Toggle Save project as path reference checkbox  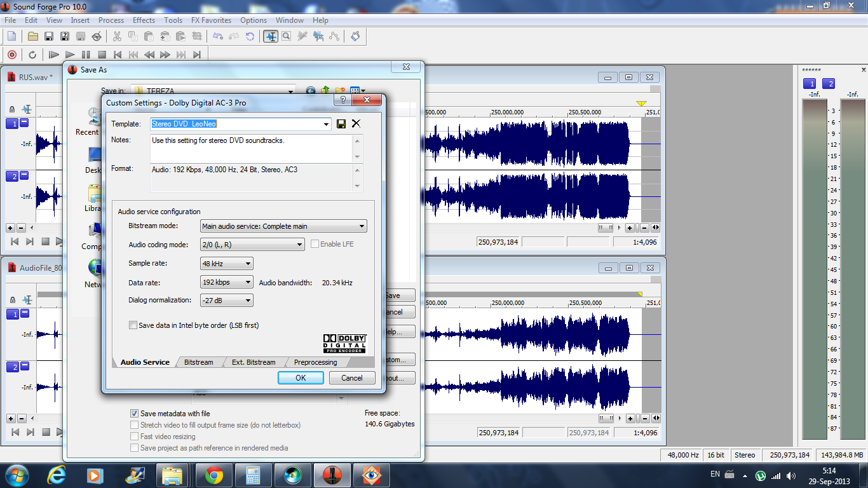pyautogui.click(x=134, y=448)
